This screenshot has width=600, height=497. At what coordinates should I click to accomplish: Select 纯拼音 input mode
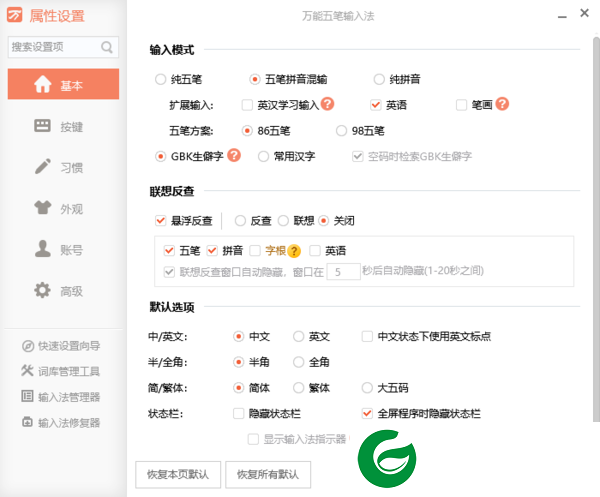(379, 80)
